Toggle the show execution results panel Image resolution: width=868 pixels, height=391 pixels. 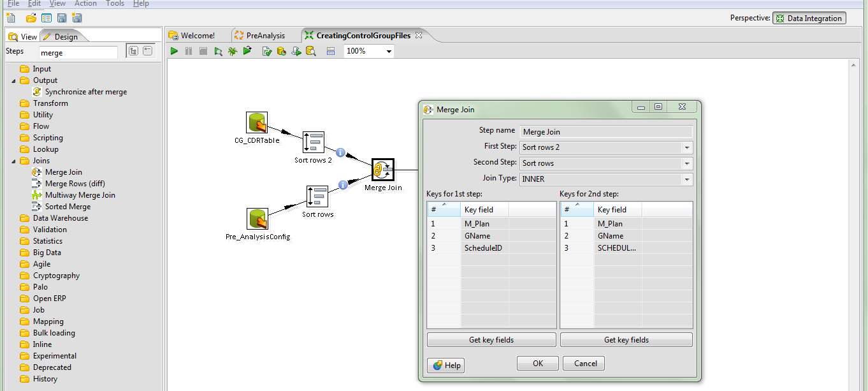click(330, 51)
